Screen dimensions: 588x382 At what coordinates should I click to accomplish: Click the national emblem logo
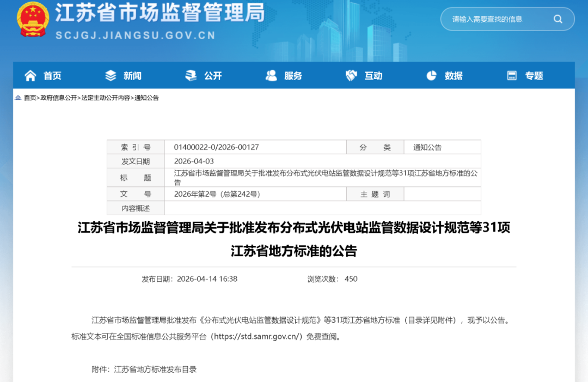click(x=33, y=19)
